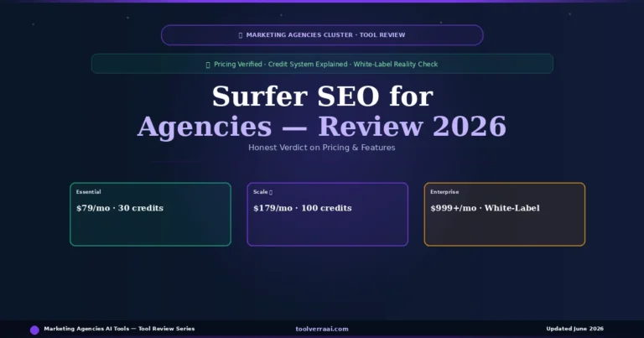Click the Pricing Verified green banner
This screenshot has width=644, height=338.
322,64
